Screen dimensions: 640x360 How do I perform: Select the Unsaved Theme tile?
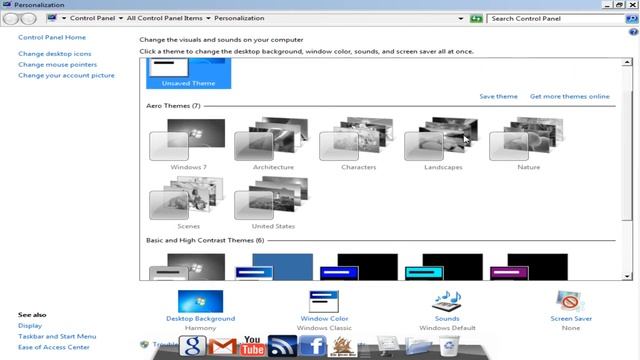click(189, 73)
